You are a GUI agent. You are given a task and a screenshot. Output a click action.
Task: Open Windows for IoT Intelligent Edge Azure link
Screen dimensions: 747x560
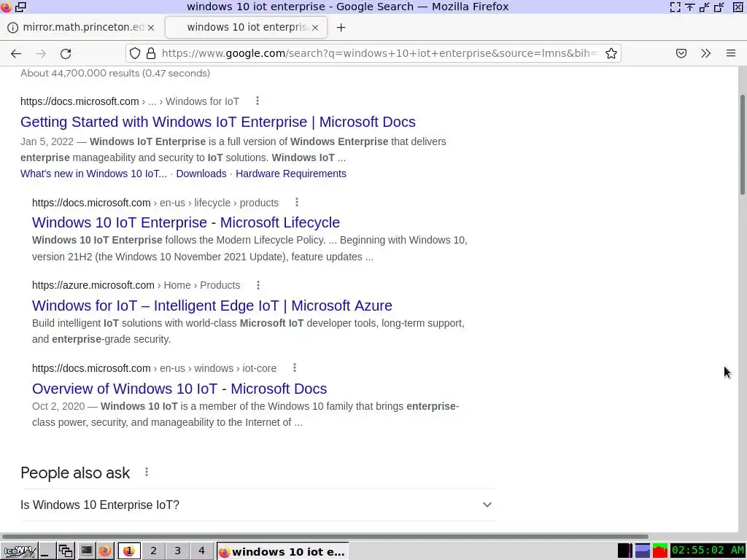coord(212,306)
